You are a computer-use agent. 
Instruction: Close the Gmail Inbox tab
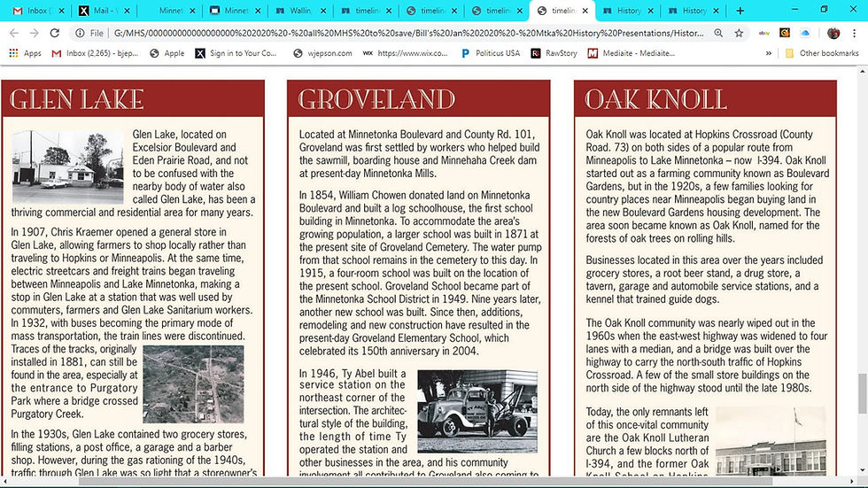point(61,11)
